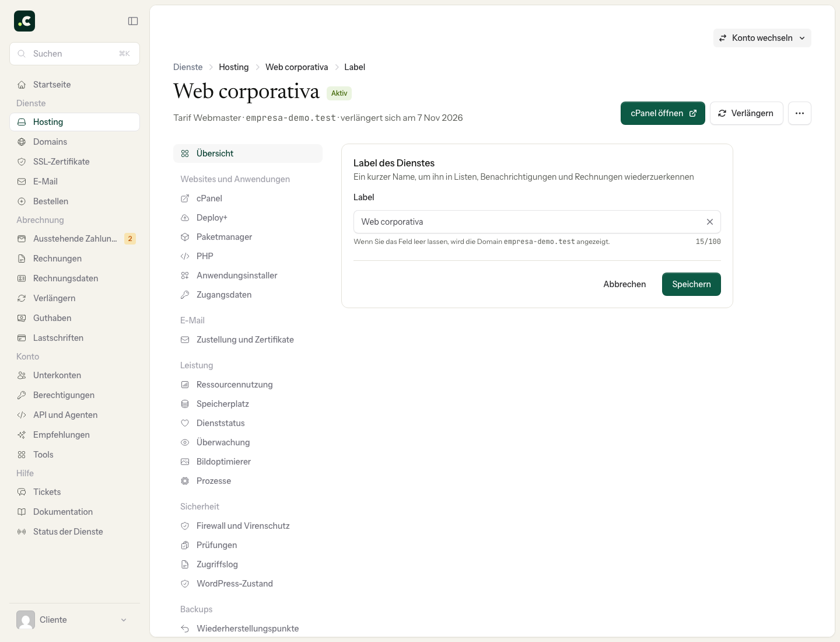Open the three-dots more actions menu
The height and width of the screenshot is (642, 840).
(x=800, y=113)
